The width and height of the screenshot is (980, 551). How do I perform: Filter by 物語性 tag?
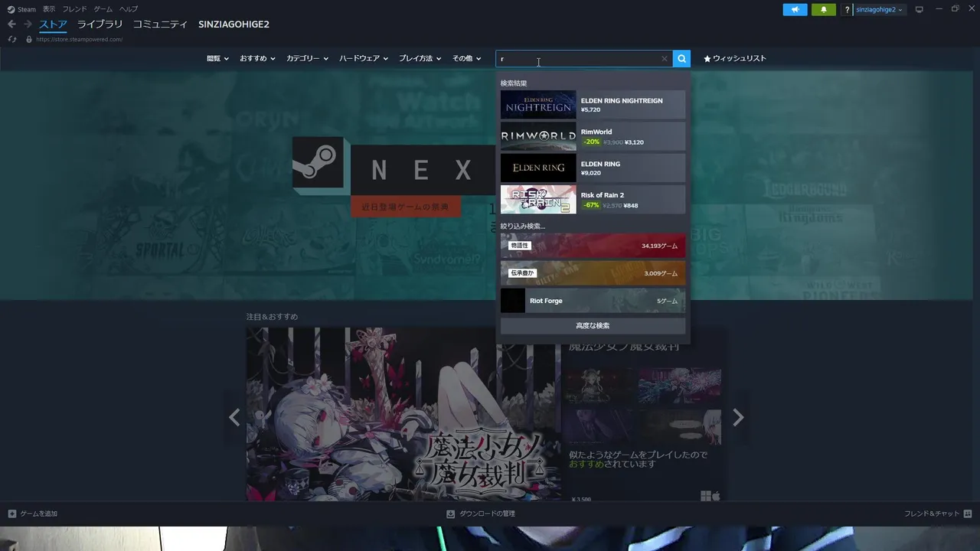pyautogui.click(x=593, y=246)
